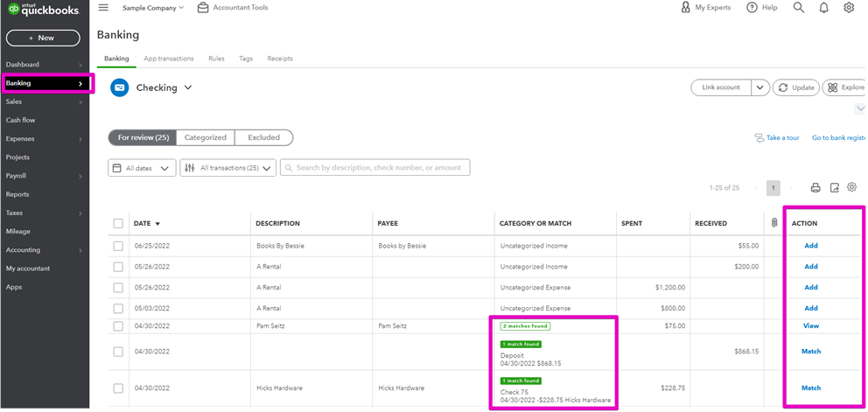Click Take a tour

click(777, 138)
